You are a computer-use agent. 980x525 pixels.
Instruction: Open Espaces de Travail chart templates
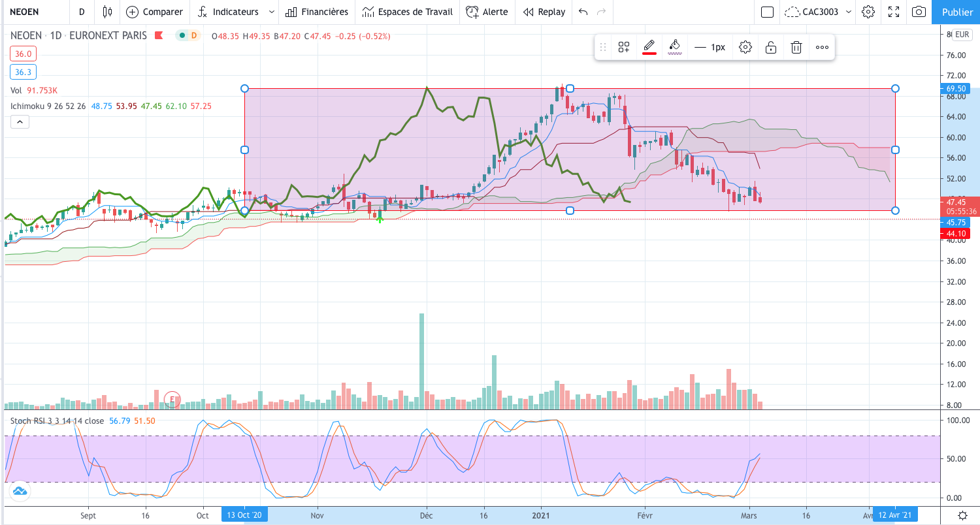pyautogui.click(x=407, y=12)
